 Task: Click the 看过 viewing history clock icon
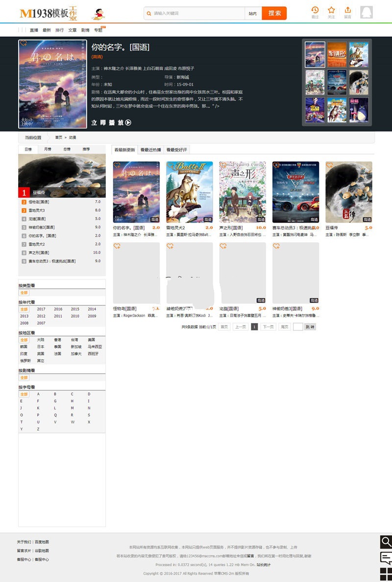[x=315, y=10]
